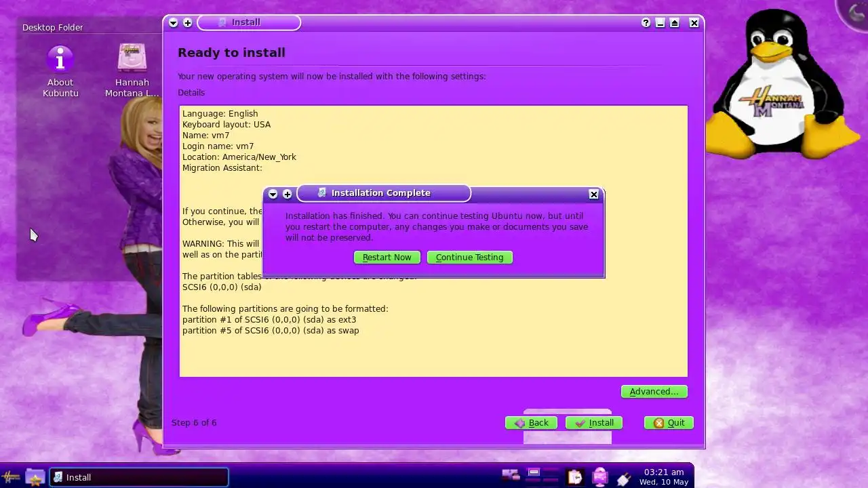Viewport: 868px width, 488px height.
Task: Click the power plug tray icon
Action: pos(624,479)
